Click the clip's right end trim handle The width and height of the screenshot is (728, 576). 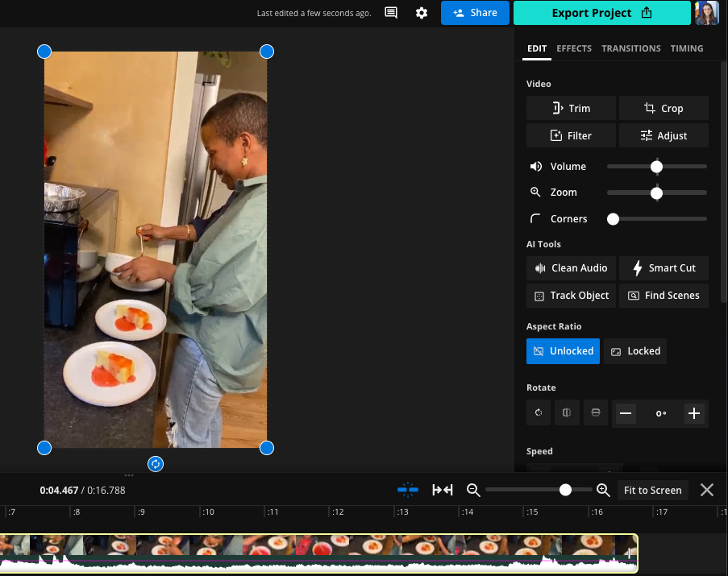point(630,553)
